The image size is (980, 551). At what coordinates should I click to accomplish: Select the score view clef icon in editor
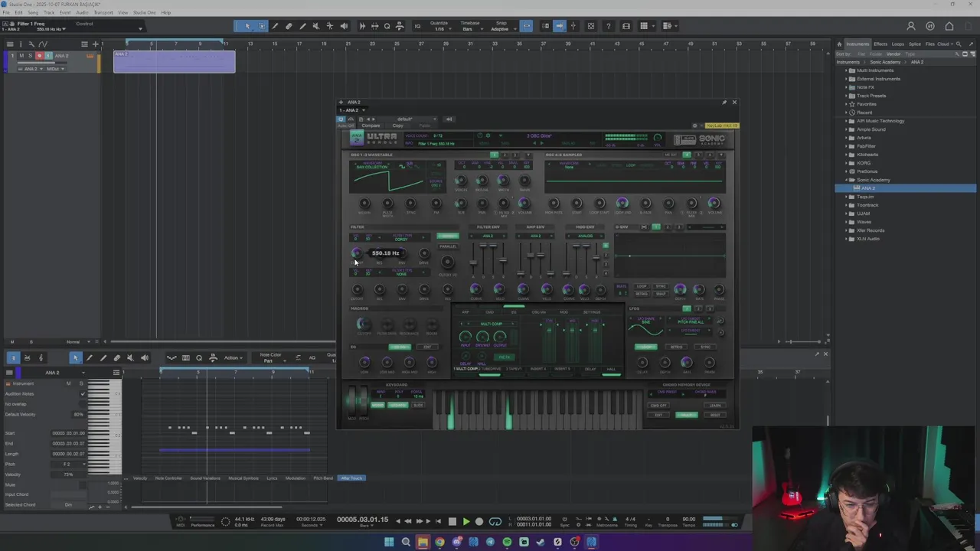coord(41,358)
